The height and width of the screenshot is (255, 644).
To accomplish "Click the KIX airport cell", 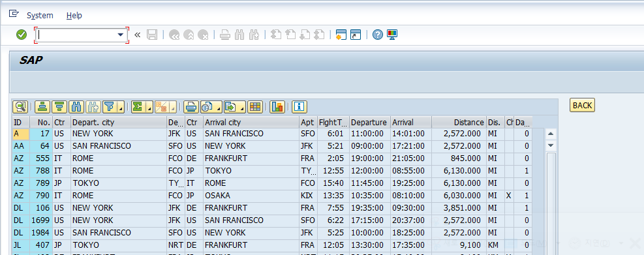I will click(307, 196).
